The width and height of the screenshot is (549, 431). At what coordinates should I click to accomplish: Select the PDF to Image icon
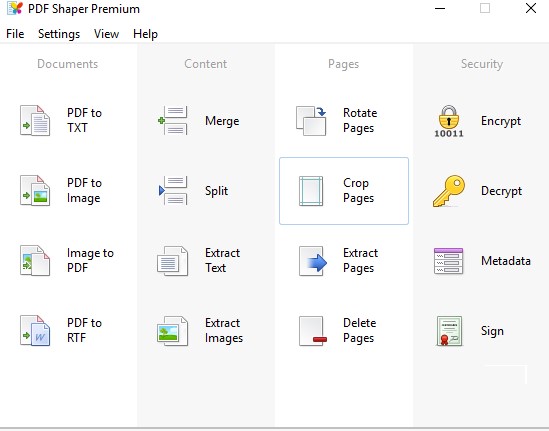[x=35, y=191]
